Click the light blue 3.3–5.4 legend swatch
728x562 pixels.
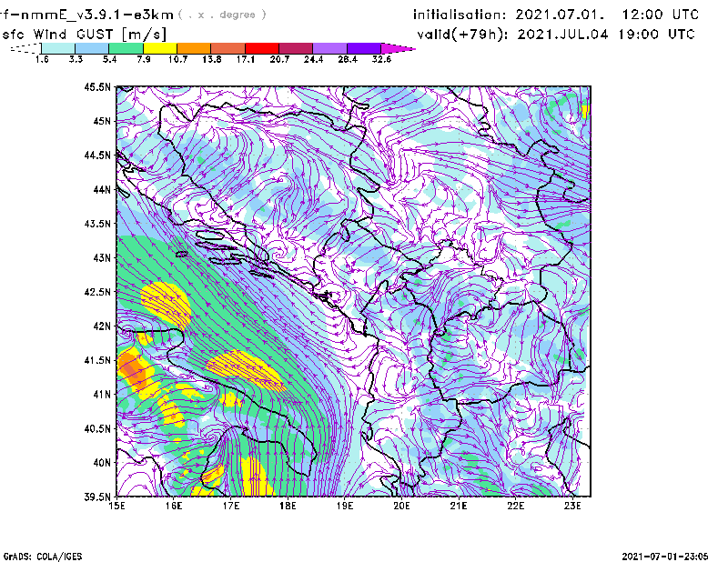[x=92, y=48]
